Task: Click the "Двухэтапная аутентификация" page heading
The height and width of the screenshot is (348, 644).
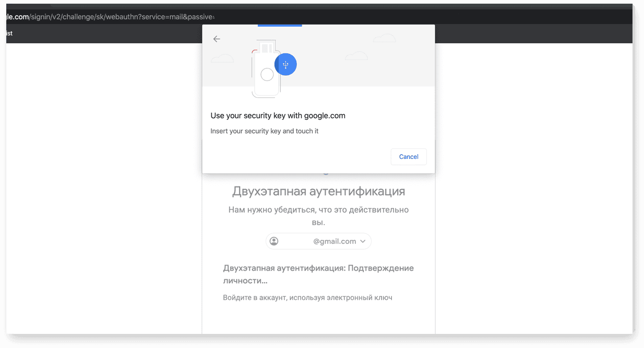Action: coord(318,191)
